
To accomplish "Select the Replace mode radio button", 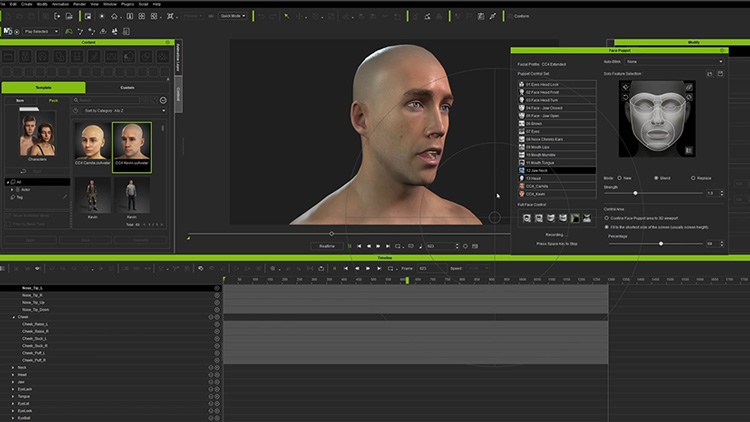I will 695,178.
